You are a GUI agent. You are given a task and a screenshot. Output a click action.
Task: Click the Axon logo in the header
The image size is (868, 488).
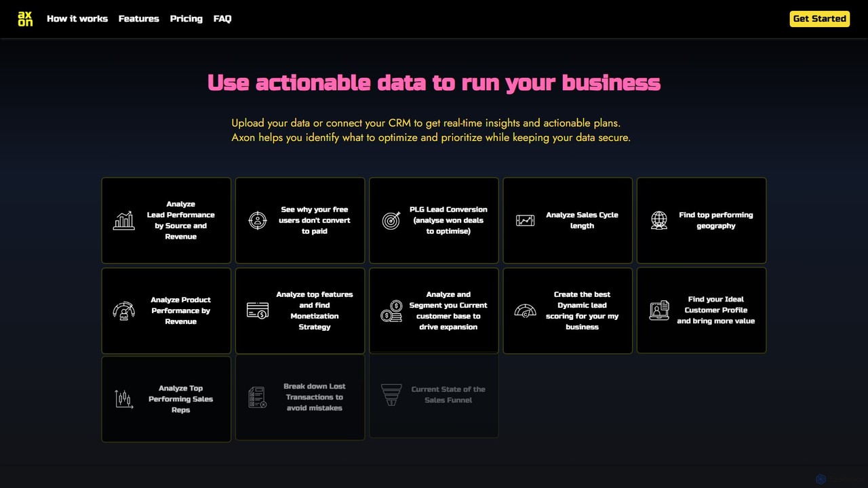click(25, 18)
